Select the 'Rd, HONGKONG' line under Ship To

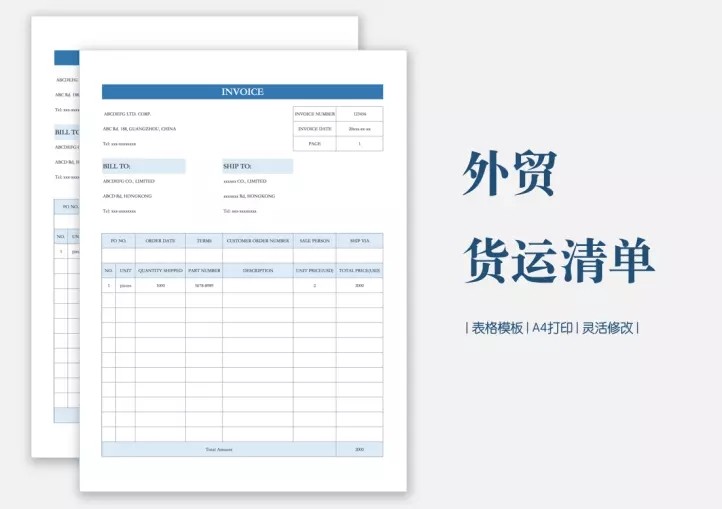click(x=249, y=196)
